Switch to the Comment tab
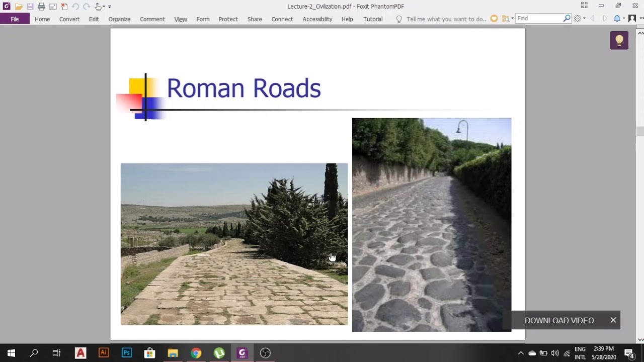Screen dimensions: 644x362 (152, 19)
